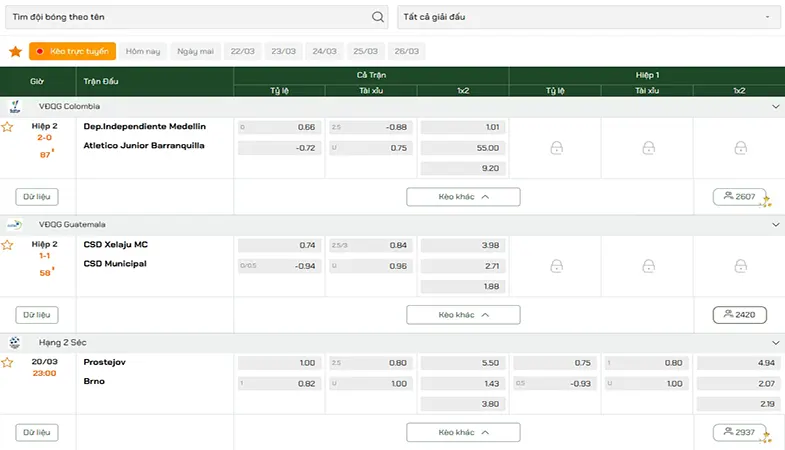
Task: Click team name Brno
Action: 94,381
